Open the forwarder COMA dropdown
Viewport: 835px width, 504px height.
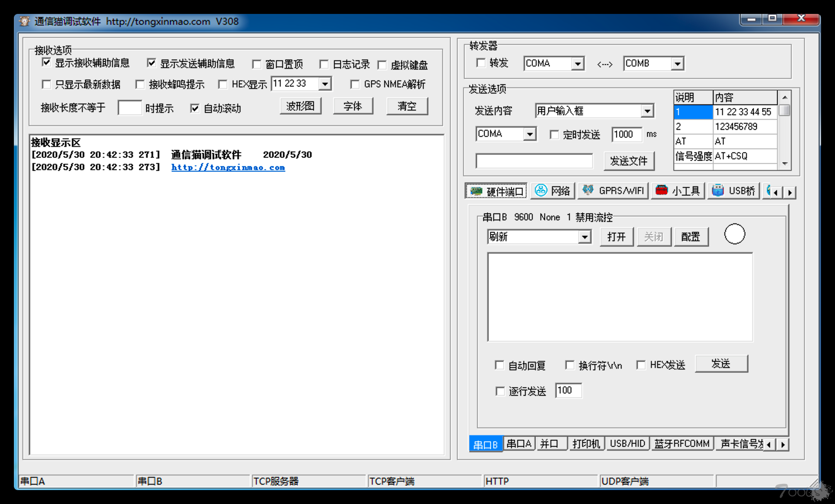578,63
